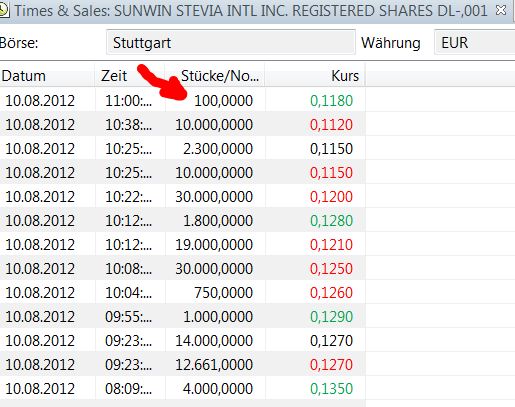Select price 0,1120
This screenshot has width=515, height=407.
tap(331, 125)
